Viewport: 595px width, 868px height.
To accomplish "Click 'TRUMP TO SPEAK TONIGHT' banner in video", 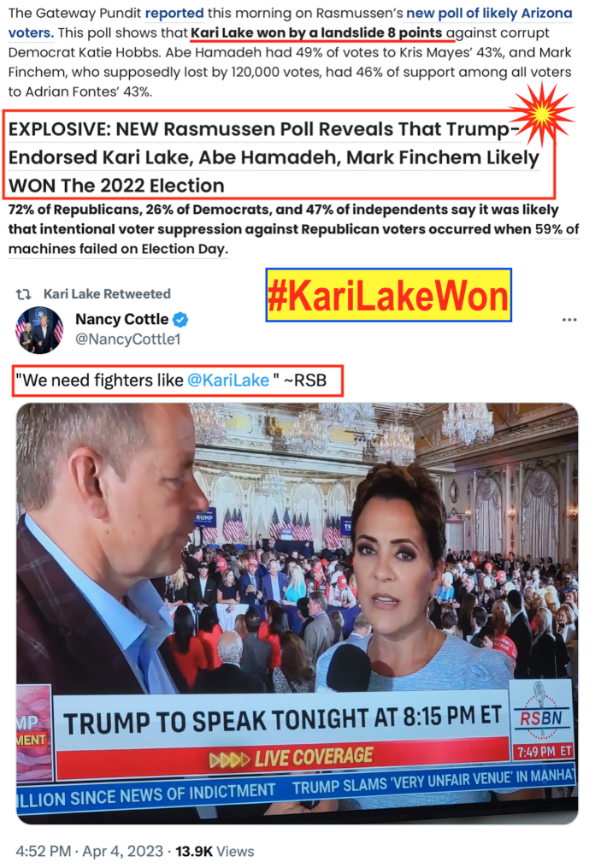I will [x=282, y=721].
